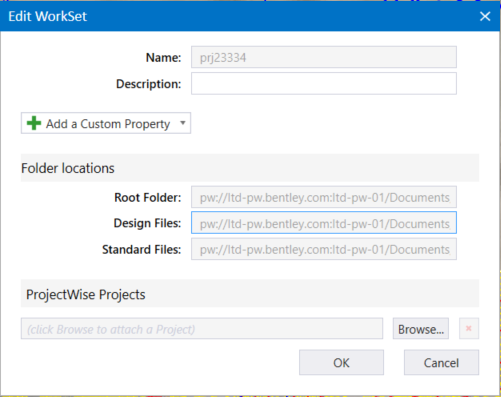Focus the empty Description text box
The image size is (501, 397).
[324, 84]
